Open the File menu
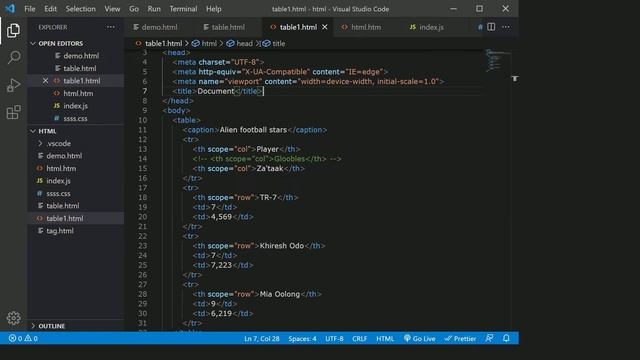This screenshot has height=360, width=640. [30, 9]
